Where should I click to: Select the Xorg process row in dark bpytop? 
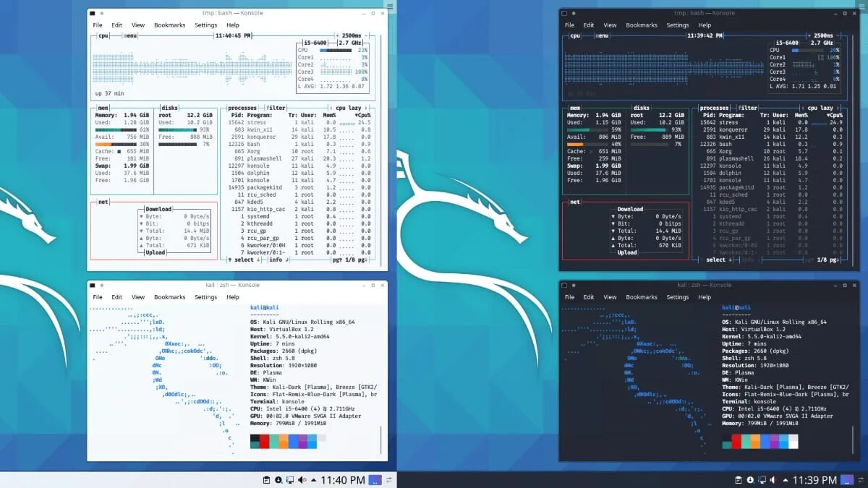pyautogui.click(x=770, y=151)
